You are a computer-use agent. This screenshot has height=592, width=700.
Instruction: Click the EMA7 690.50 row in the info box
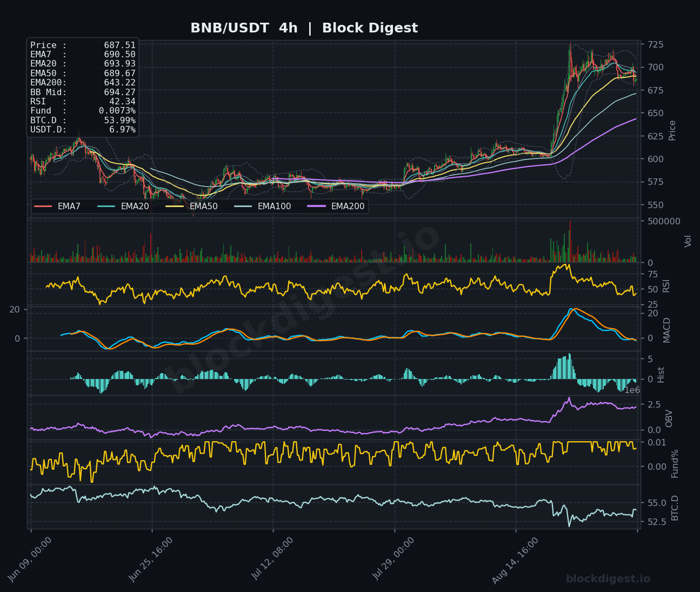tap(83, 55)
